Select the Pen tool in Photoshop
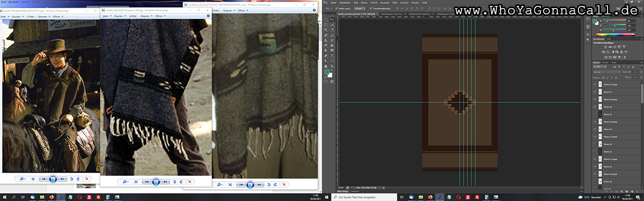Viewport: 644px width, 201px height. point(326,56)
